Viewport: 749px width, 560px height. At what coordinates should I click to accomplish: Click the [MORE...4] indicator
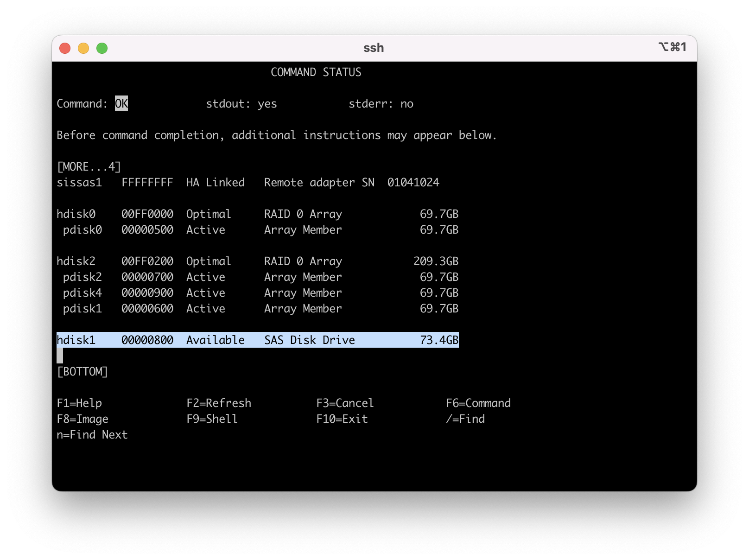tap(89, 167)
